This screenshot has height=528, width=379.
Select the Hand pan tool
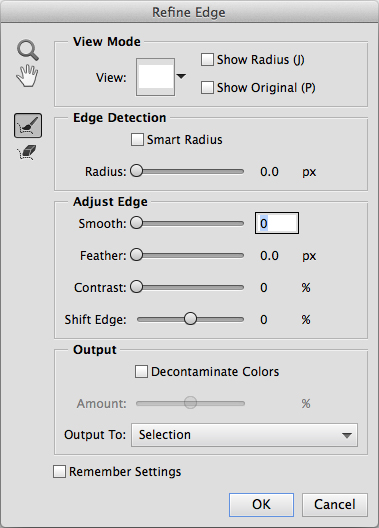27,76
